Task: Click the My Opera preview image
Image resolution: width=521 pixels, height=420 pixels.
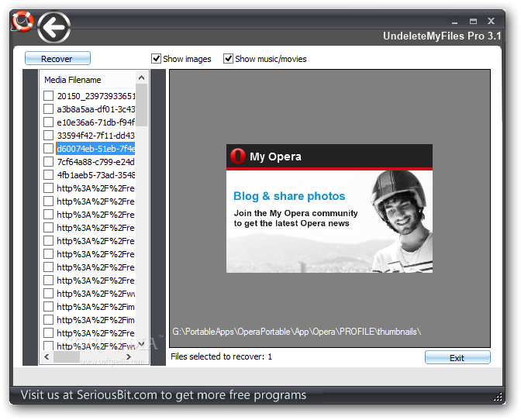Action: (x=330, y=208)
